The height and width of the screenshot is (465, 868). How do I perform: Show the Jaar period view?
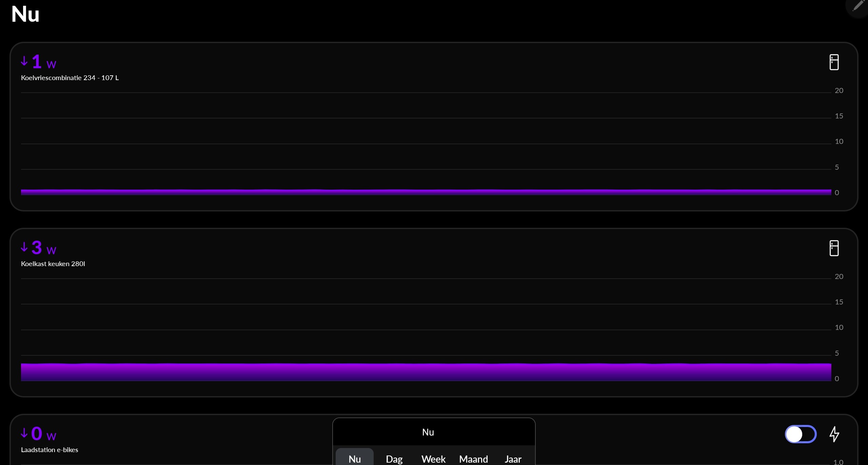coord(513,459)
